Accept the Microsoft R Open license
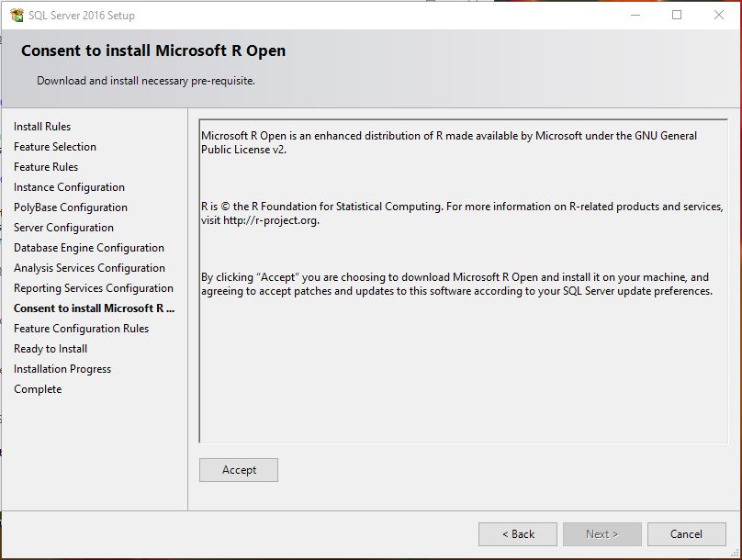 238,469
